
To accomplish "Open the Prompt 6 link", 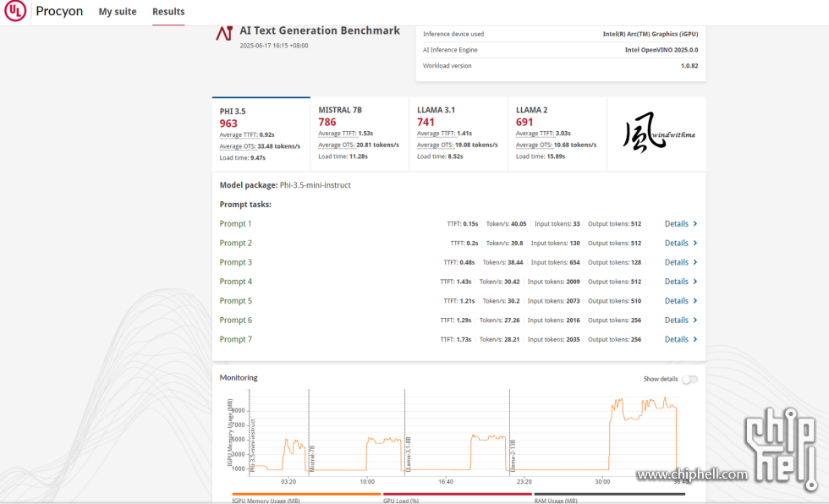I will click(x=236, y=320).
